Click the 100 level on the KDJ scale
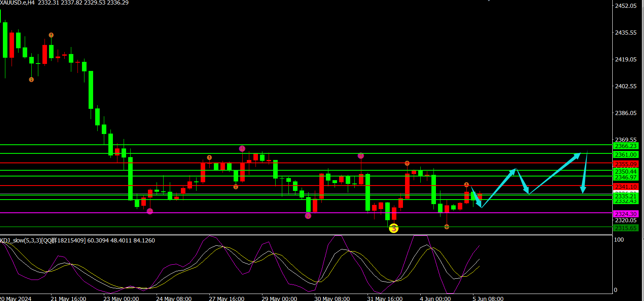Viewport: 644px width, 301px height. (x=618, y=239)
